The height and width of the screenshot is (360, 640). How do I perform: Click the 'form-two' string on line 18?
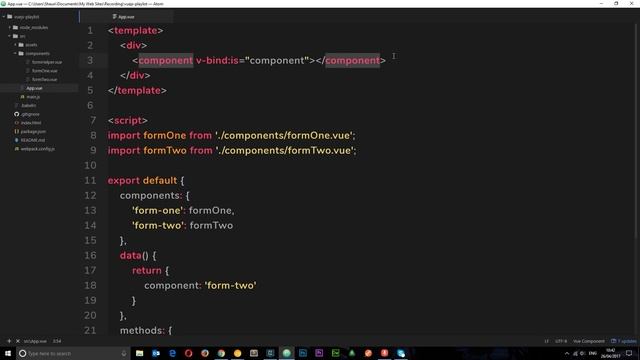[231, 285]
